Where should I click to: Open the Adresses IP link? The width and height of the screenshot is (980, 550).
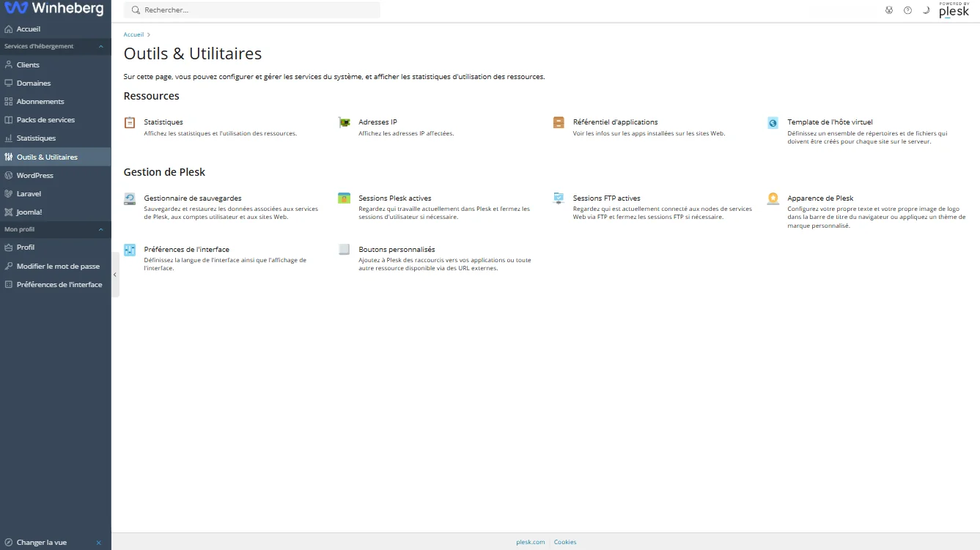pos(377,122)
